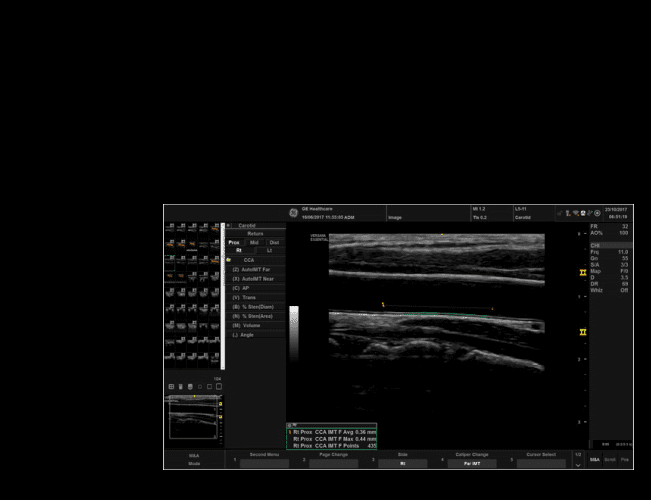This screenshot has width=651, height=500.
Task: Choose the AutoIMT Far measurement
Action: (x=255, y=269)
